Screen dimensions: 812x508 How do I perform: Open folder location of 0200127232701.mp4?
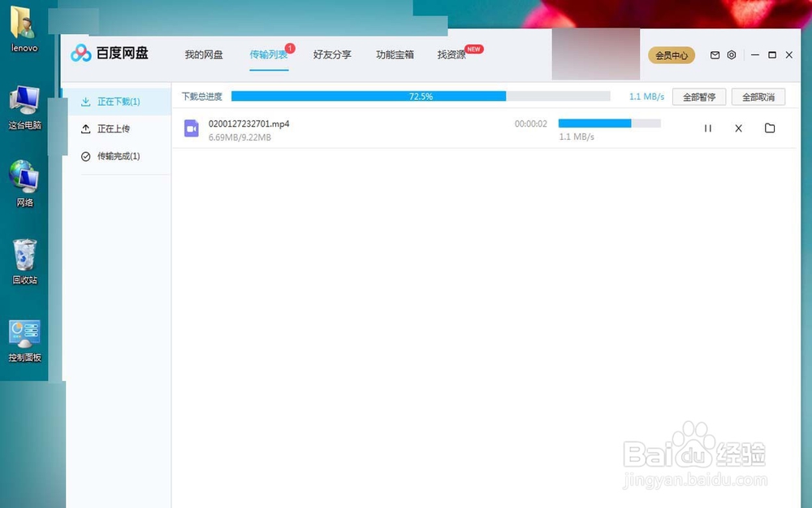click(770, 128)
